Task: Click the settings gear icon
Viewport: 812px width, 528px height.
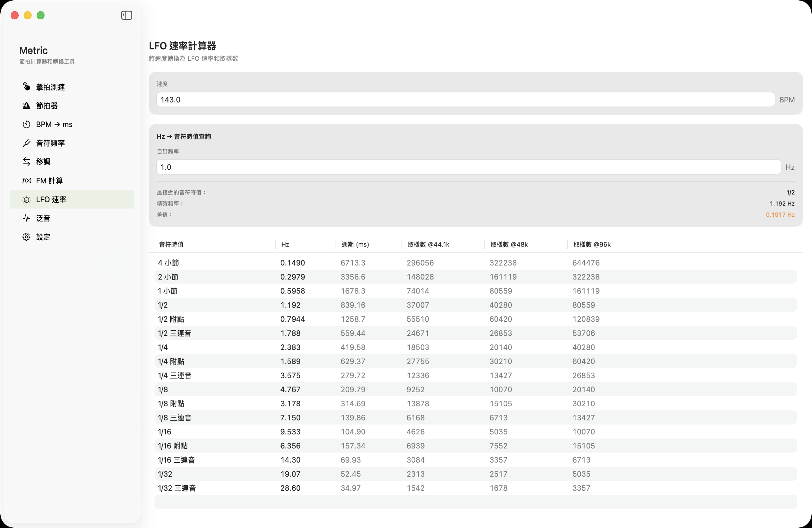Action: (26, 237)
